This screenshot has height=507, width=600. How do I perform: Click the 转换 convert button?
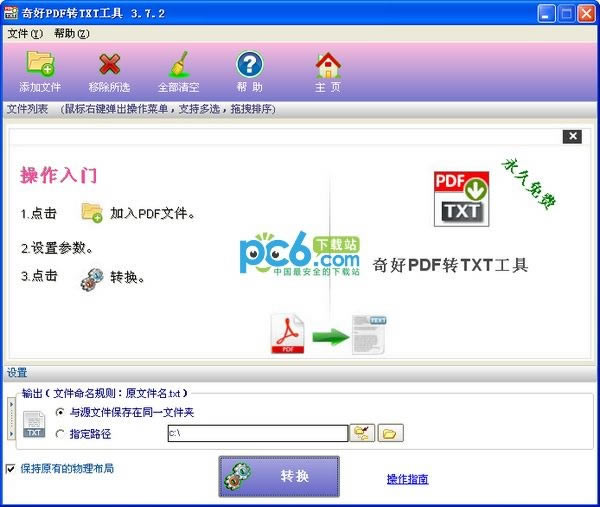pos(279,476)
